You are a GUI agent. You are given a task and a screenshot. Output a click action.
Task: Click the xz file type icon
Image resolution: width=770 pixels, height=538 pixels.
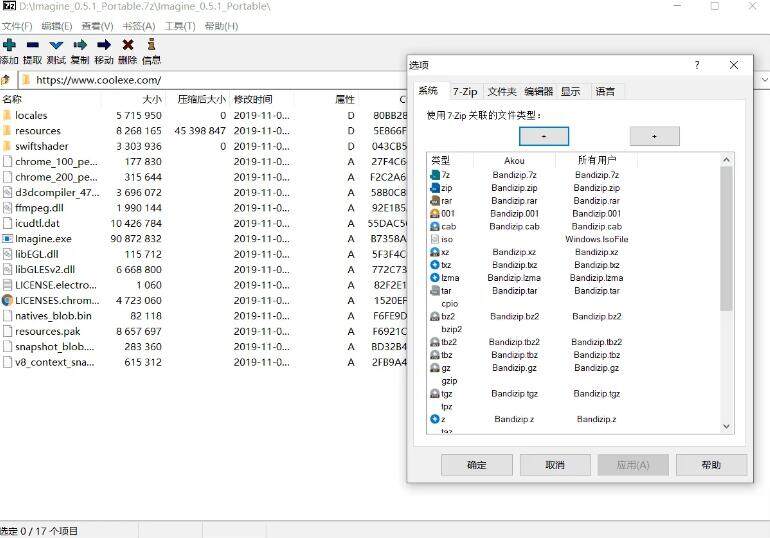pos(435,252)
